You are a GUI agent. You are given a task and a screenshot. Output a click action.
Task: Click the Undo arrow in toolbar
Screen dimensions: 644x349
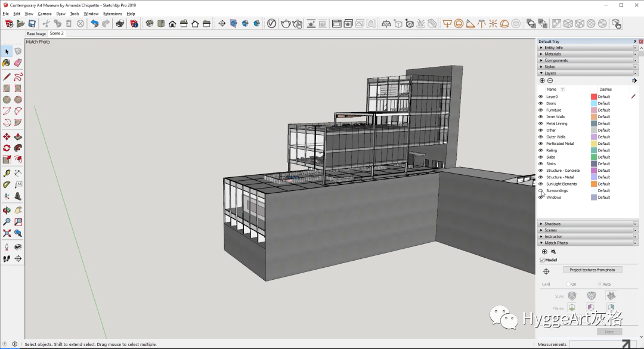(94, 23)
